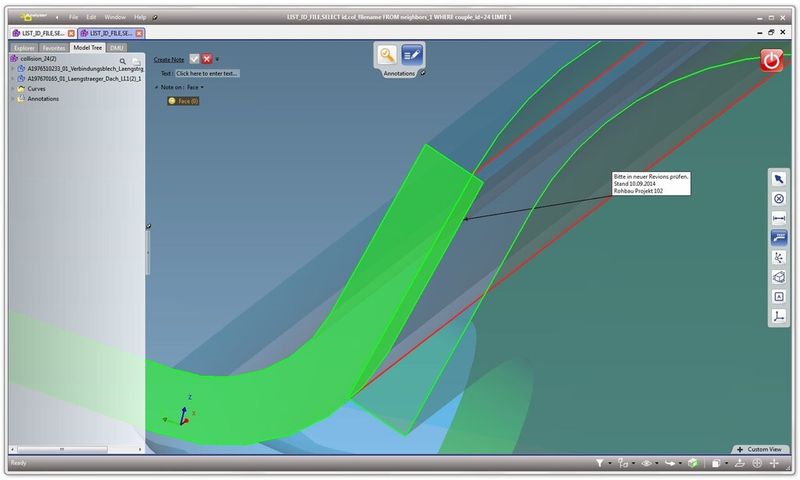
Task: Click the plane placement icon in status bar
Action: [740, 463]
